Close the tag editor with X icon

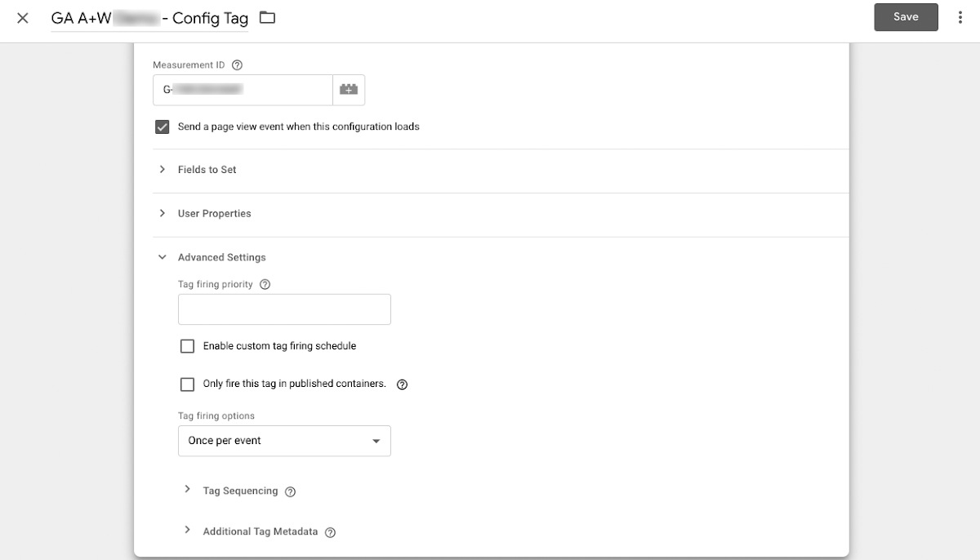[23, 18]
